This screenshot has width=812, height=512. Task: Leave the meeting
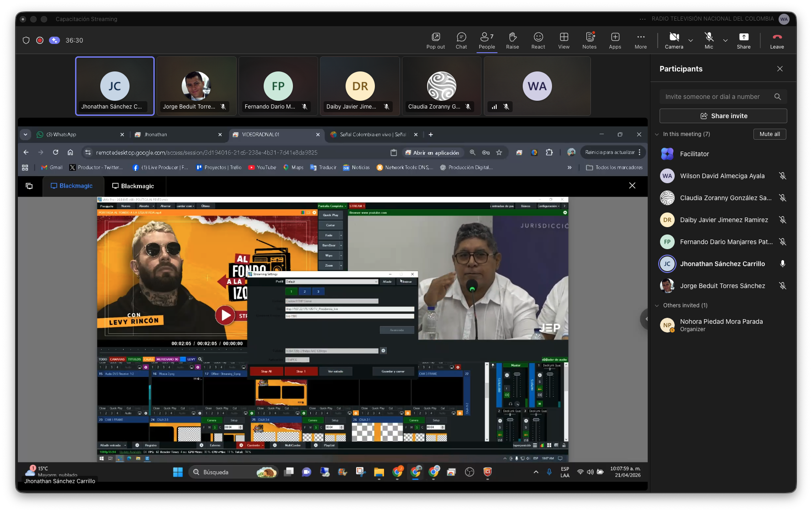777,40
